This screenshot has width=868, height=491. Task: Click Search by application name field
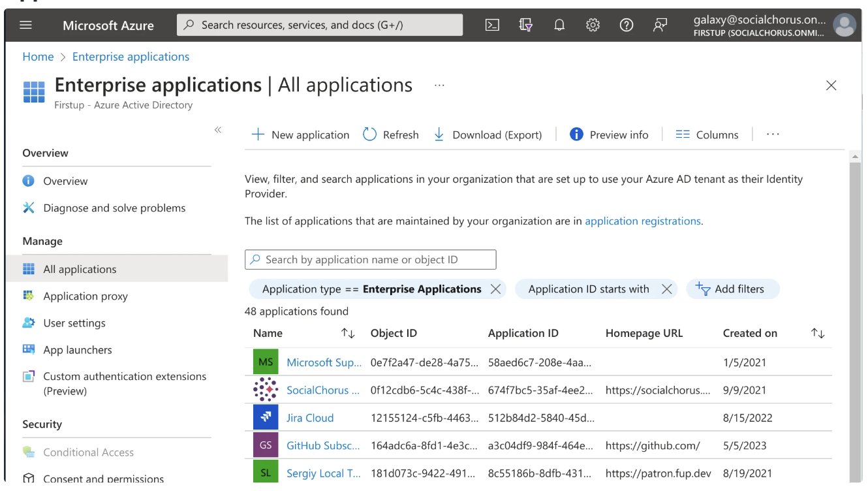(x=371, y=260)
